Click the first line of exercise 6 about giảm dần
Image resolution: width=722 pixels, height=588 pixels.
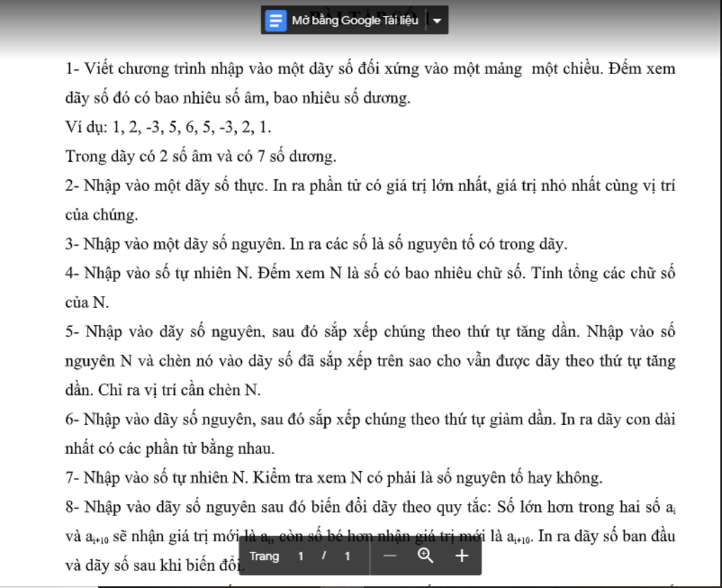pyautogui.click(x=370, y=419)
